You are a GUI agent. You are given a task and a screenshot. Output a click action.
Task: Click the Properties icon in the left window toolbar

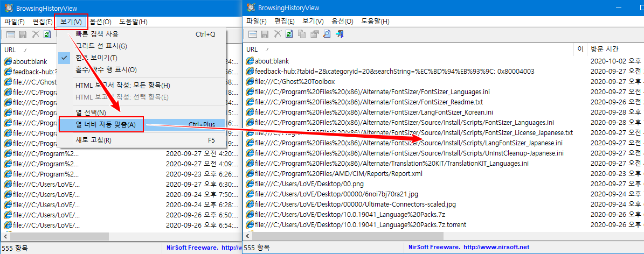(x=11, y=34)
